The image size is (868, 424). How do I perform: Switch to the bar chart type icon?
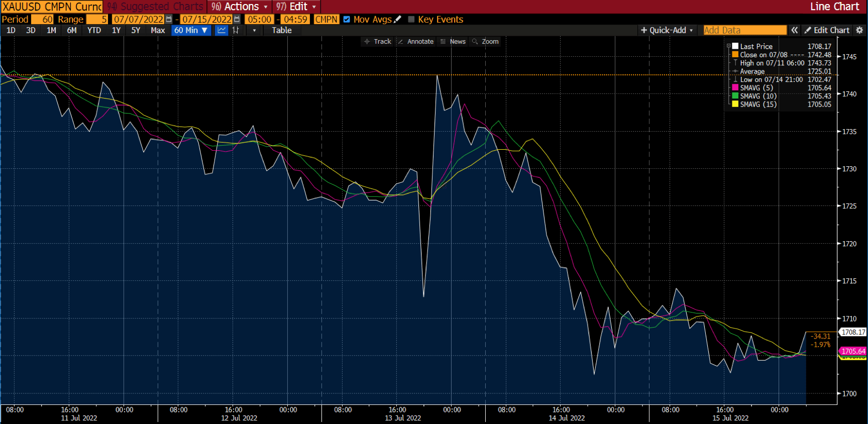[x=236, y=30]
